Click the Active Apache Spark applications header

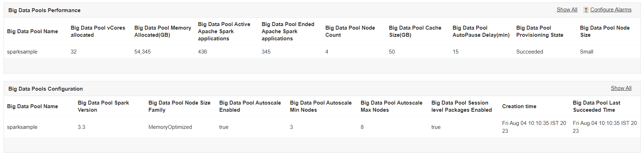pos(224,31)
